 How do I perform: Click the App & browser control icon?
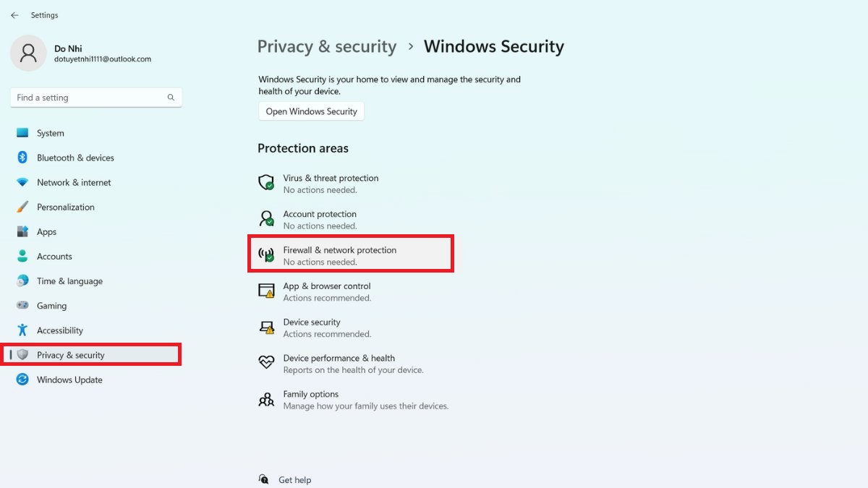coord(266,291)
